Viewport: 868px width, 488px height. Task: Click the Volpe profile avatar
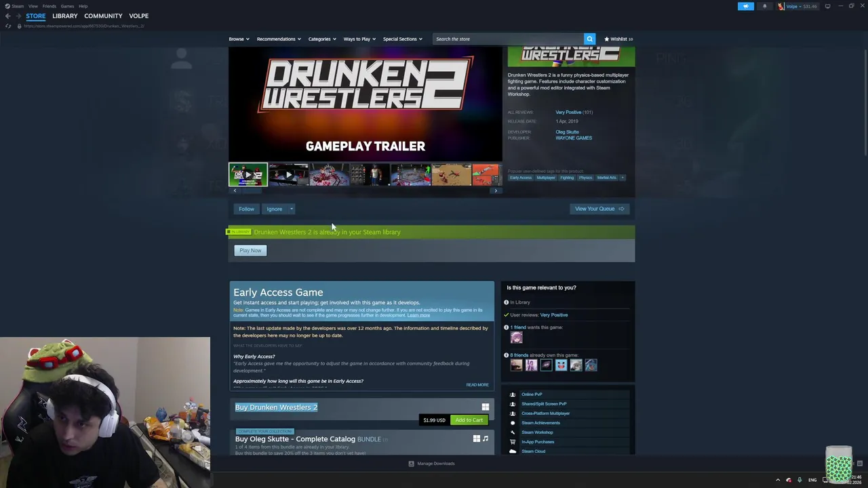click(781, 6)
